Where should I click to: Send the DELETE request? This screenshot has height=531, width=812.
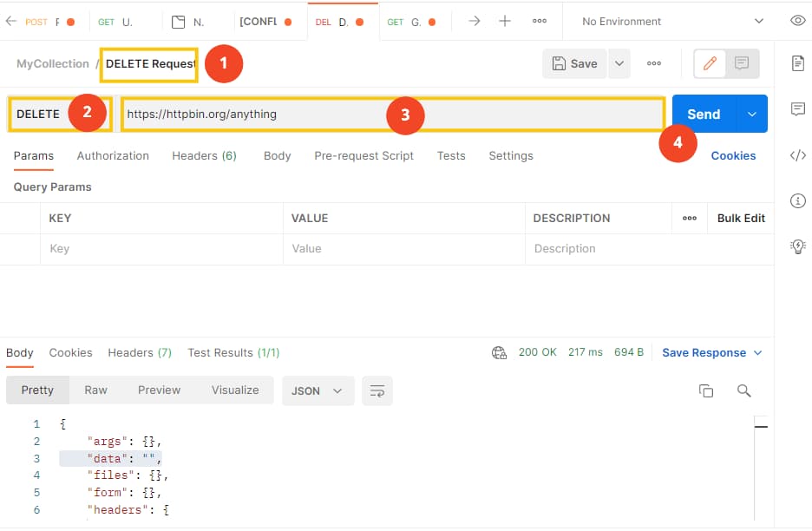(x=704, y=113)
